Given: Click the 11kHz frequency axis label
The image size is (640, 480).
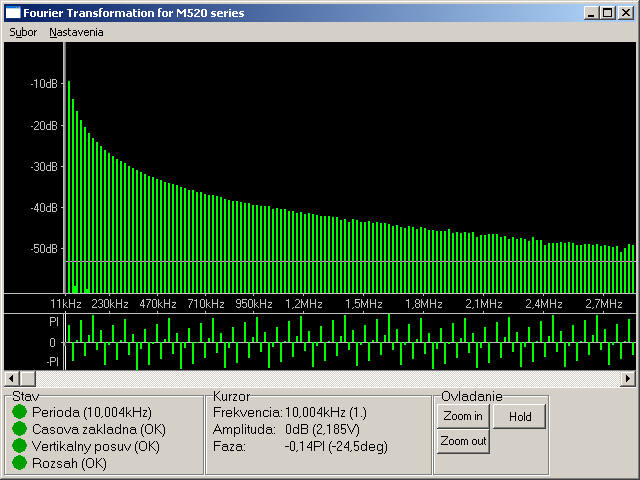Looking at the screenshot, I should 66,304.
